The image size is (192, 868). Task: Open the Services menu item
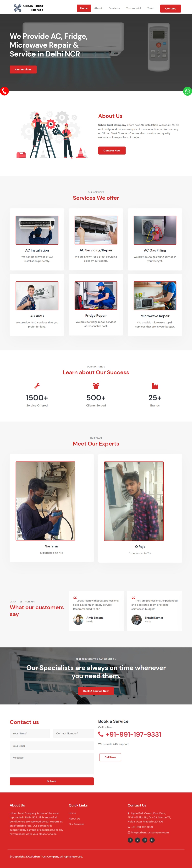(x=114, y=8)
